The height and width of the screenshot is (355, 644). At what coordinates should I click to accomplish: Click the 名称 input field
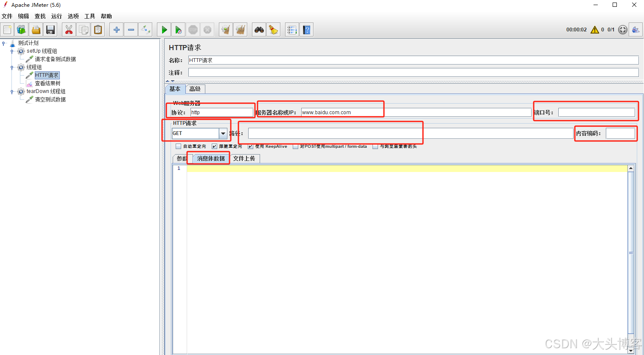413,60
